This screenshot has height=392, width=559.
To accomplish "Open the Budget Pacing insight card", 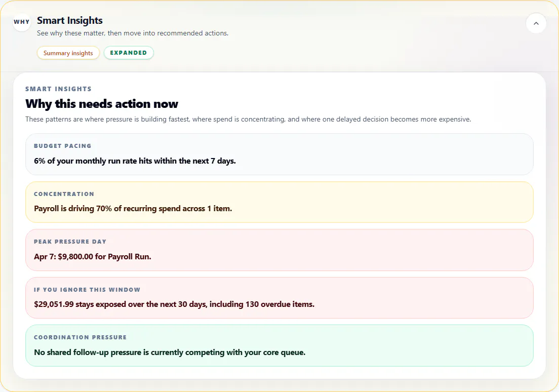I will [279, 154].
